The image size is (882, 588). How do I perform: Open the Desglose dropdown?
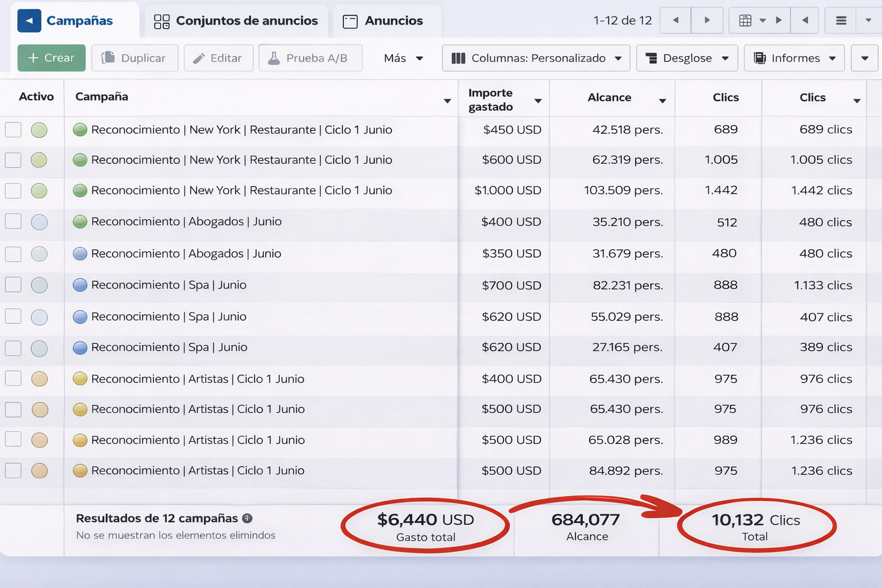click(x=687, y=58)
